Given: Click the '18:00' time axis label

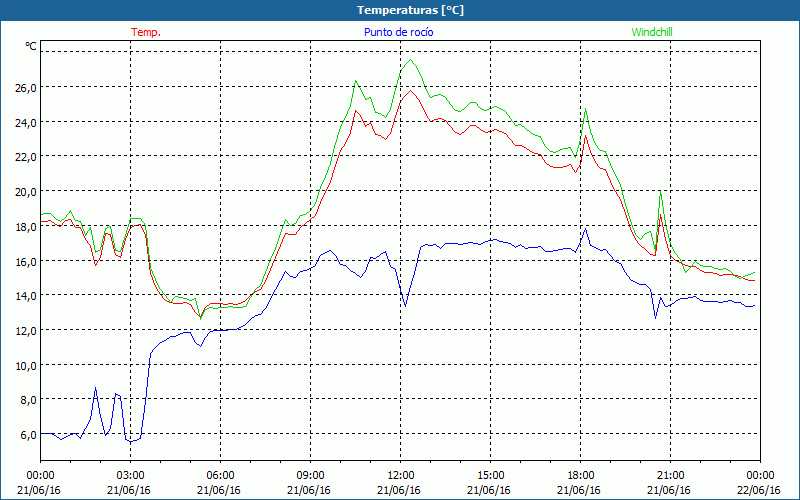Looking at the screenshot, I should pyautogui.click(x=581, y=475).
